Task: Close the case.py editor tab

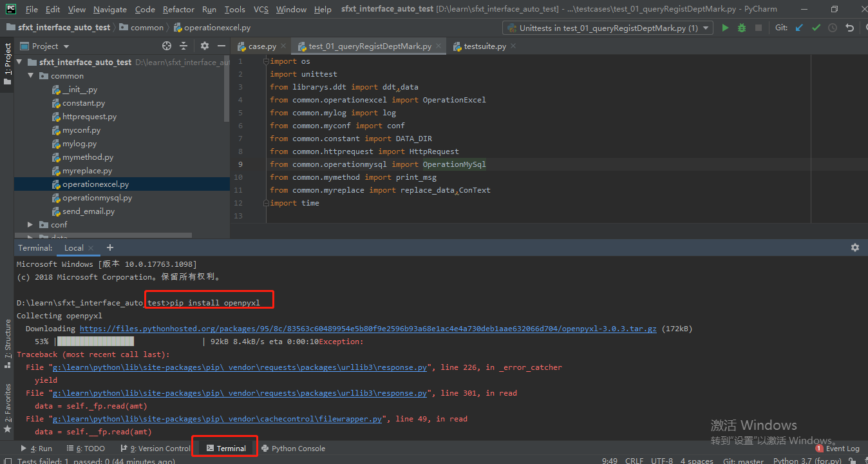Action: coord(284,46)
